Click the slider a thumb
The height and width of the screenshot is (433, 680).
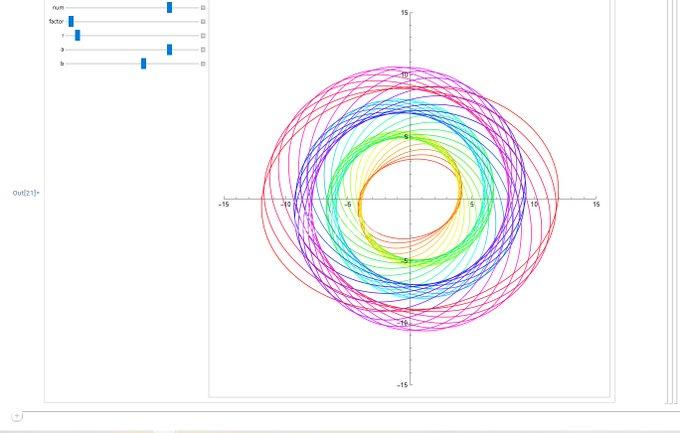point(169,49)
